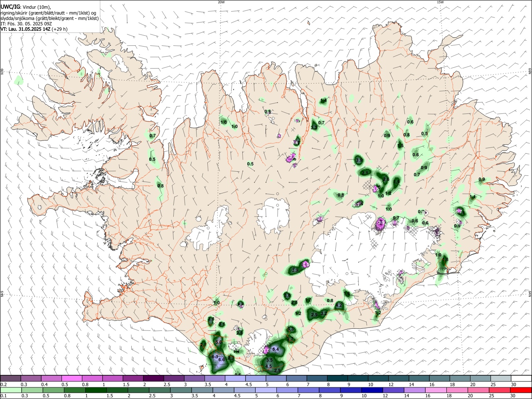
Task: Click the gray-green 3 swatch in lower legend bar
Action: coord(181,390)
